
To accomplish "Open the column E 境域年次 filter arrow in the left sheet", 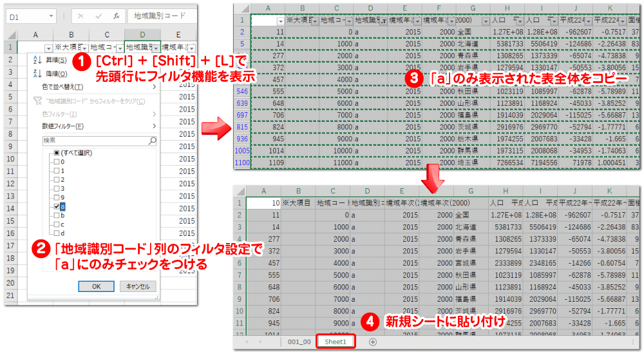I will tap(191, 48).
